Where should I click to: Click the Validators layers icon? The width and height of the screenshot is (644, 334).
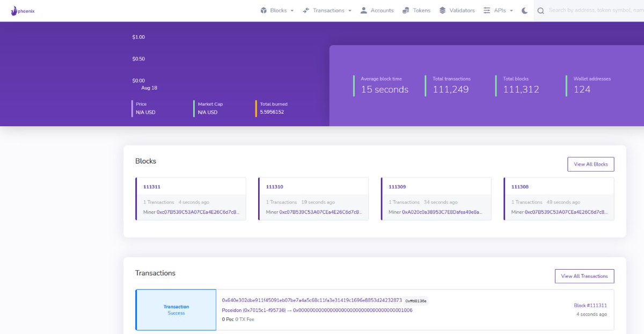point(443,10)
